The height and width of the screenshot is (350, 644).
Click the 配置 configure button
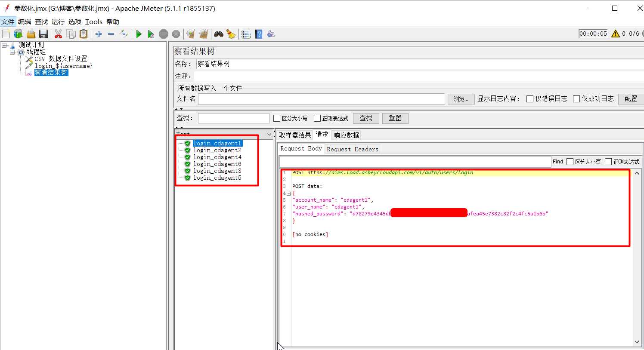pyautogui.click(x=631, y=99)
